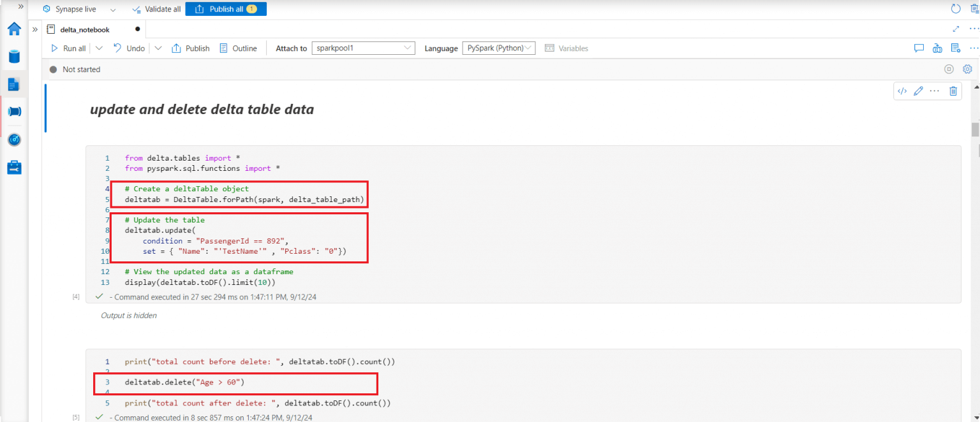Open the Outline panel
This screenshot has width=980, height=422.
point(238,48)
